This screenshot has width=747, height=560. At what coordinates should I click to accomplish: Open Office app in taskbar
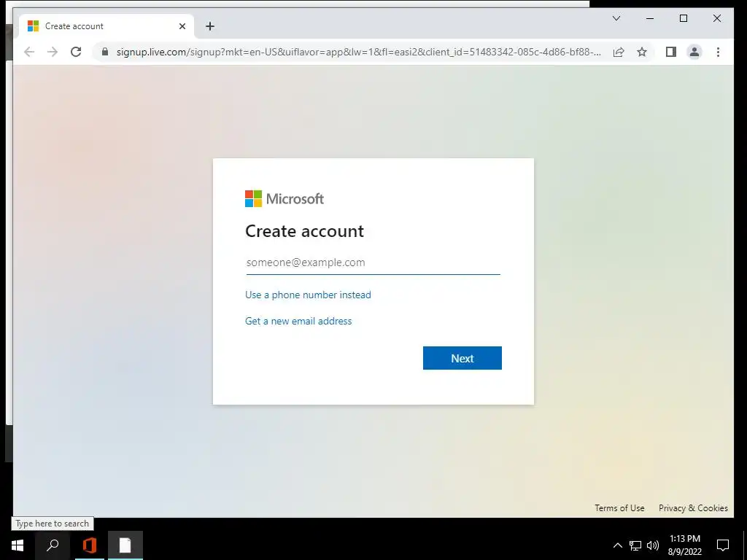tap(89, 545)
